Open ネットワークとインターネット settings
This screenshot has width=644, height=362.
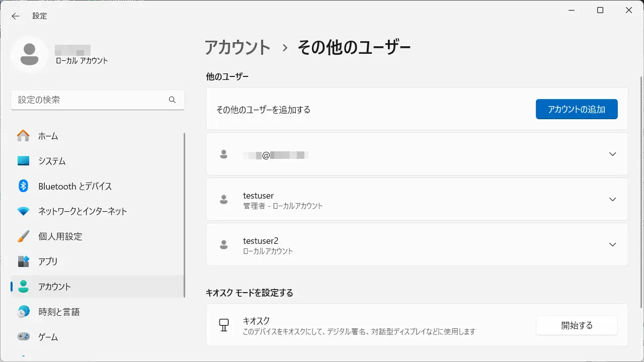[x=98, y=211]
